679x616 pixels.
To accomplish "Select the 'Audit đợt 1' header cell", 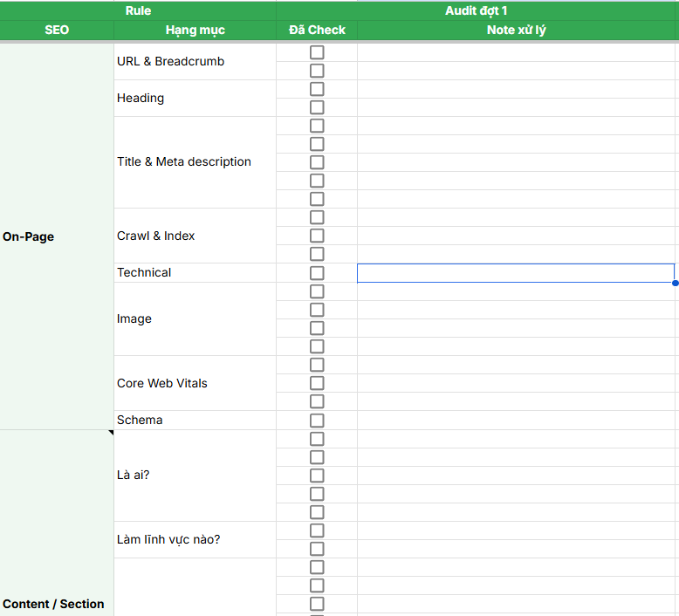I will click(x=477, y=10).
